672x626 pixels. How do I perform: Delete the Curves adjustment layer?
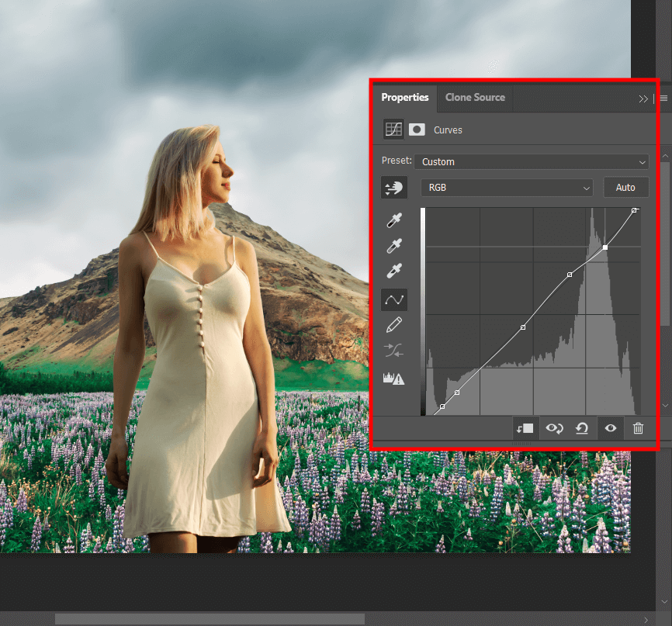tap(638, 428)
